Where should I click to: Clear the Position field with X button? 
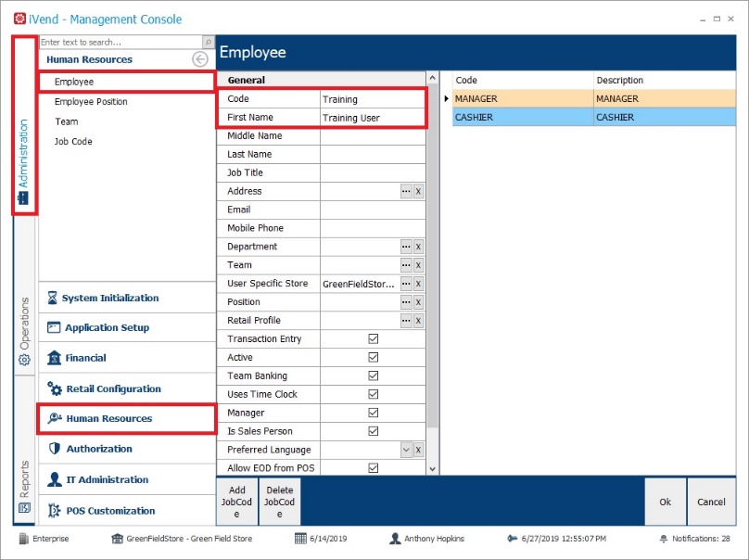point(418,302)
